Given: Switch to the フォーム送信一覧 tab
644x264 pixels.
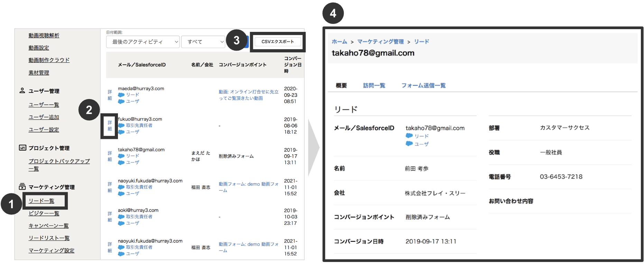Looking at the screenshot, I should (423, 86).
